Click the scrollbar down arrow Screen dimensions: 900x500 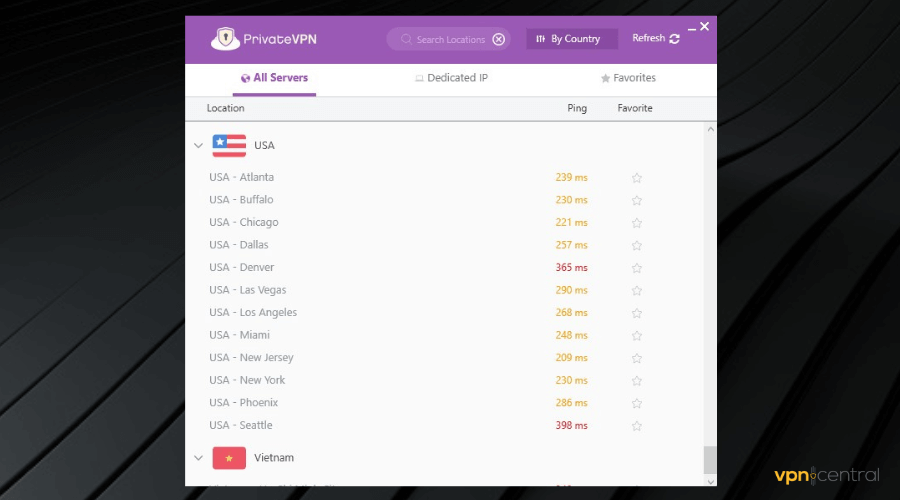711,482
